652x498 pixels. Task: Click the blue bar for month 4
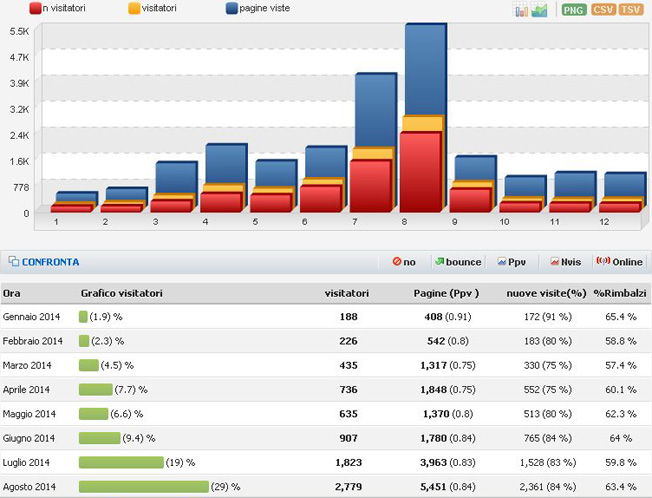pyautogui.click(x=226, y=163)
